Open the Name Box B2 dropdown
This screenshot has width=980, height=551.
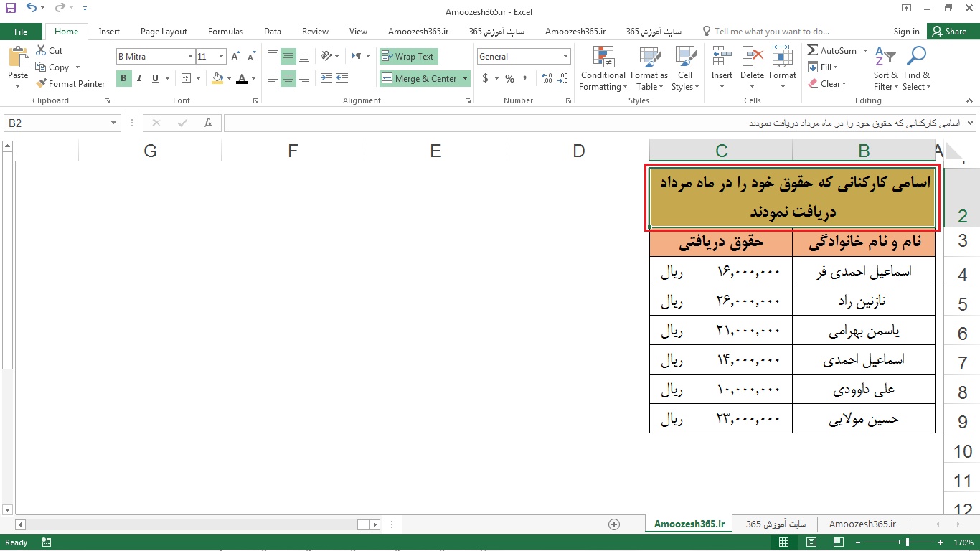[114, 123]
